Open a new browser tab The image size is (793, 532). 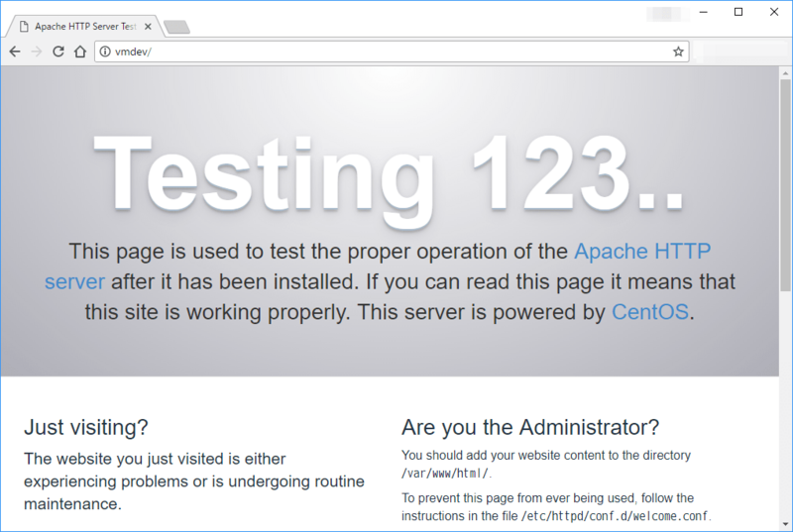[x=177, y=27]
